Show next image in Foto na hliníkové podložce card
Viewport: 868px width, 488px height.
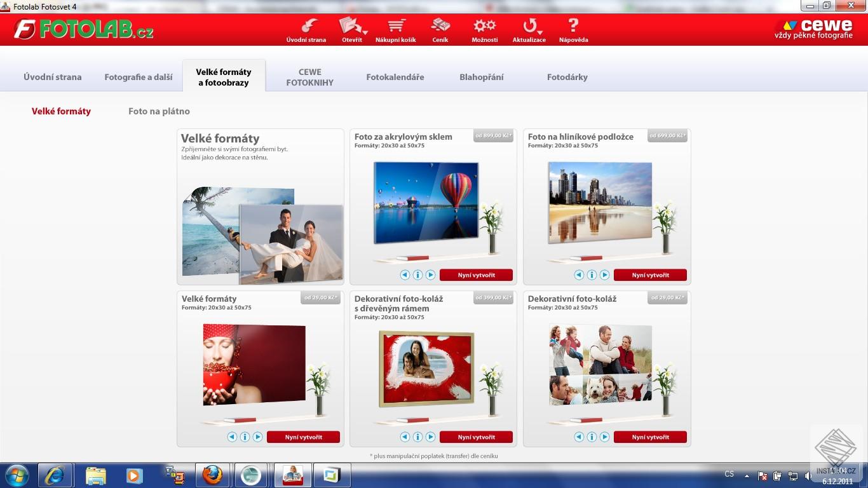[x=604, y=275]
